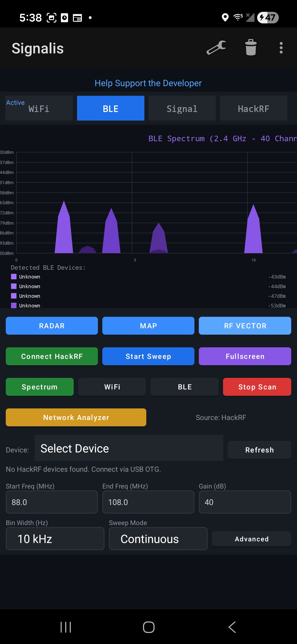This screenshot has height=644, width=297.
Task: Switch to the Signal tab
Action: point(182,108)
